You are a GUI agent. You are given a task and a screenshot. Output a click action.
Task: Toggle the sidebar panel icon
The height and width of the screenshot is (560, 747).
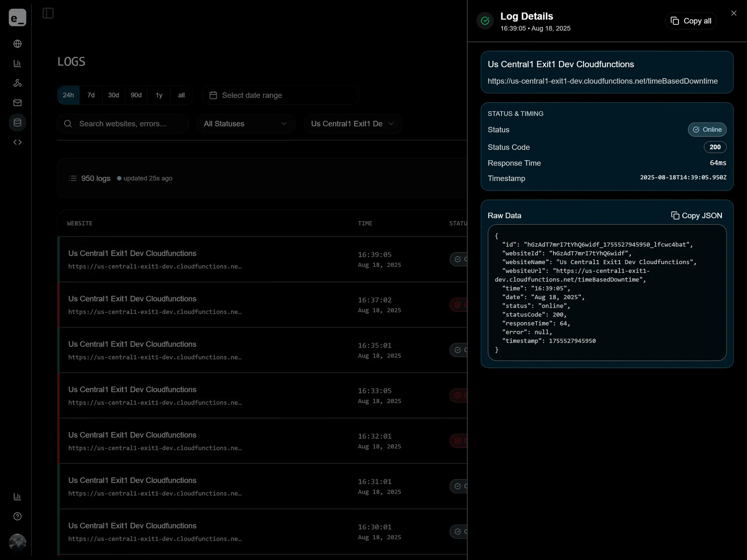(x=48, y=13)
